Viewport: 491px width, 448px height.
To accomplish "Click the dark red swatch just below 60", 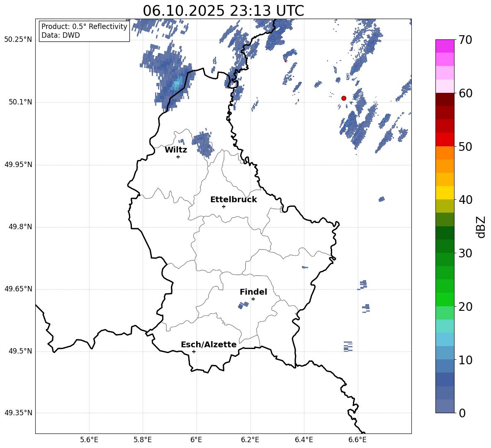I will (x=445, y=99).
